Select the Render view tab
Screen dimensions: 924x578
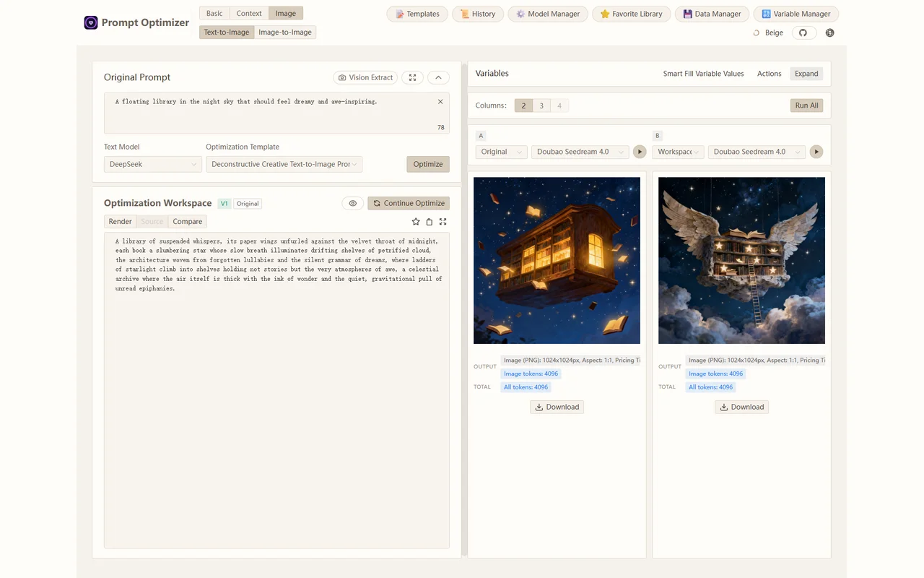tap(120, 222)
